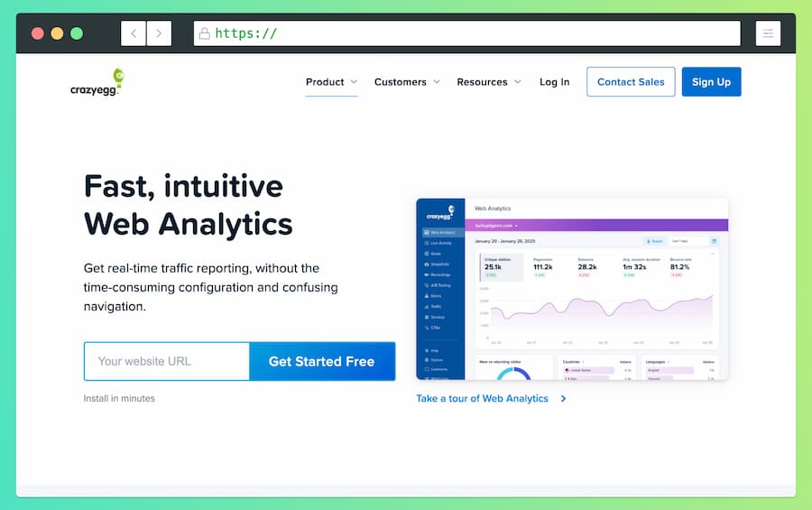This screenshot has height=510, width=812.
Task: Click the Export button in dashboard preview
Action: pos(654,241)
